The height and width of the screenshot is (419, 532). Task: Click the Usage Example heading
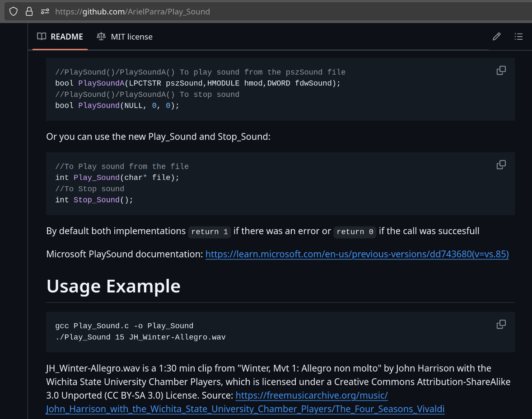click(x=113, y=286)
